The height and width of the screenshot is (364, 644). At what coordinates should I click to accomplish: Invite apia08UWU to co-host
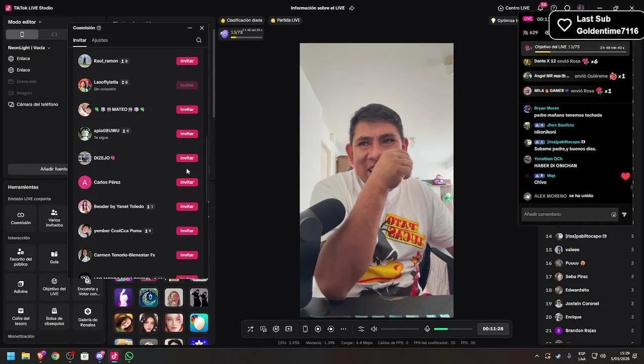pyautogui.click(x=187, y=133)
